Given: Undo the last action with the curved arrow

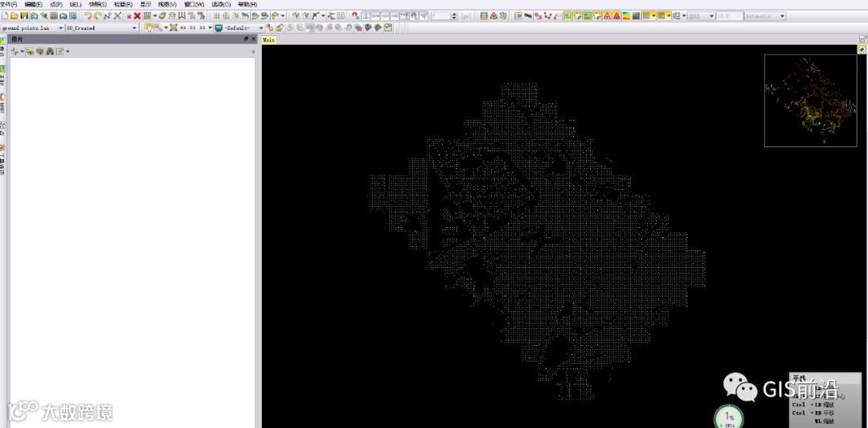Looking at the screenshot, I should point(88,16).
